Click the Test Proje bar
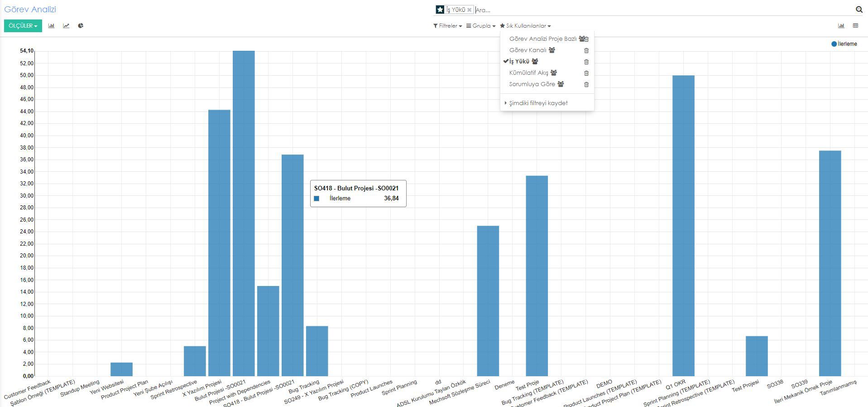The image size is (868, 407). [x=537, y=276]
